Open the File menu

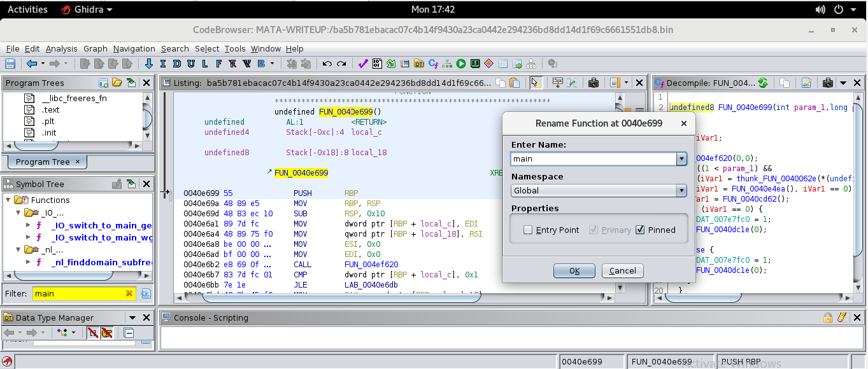13,49
